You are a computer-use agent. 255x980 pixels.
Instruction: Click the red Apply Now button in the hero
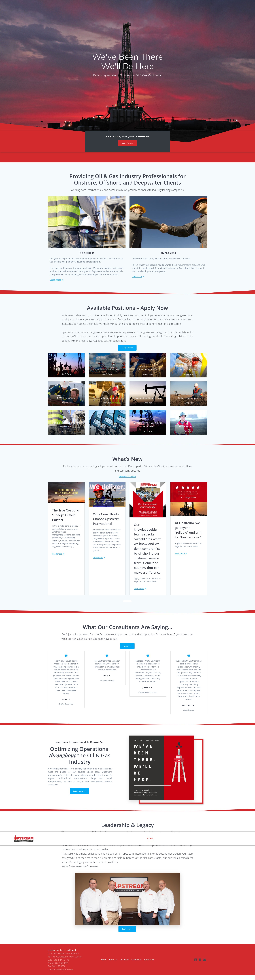[127, 143]
